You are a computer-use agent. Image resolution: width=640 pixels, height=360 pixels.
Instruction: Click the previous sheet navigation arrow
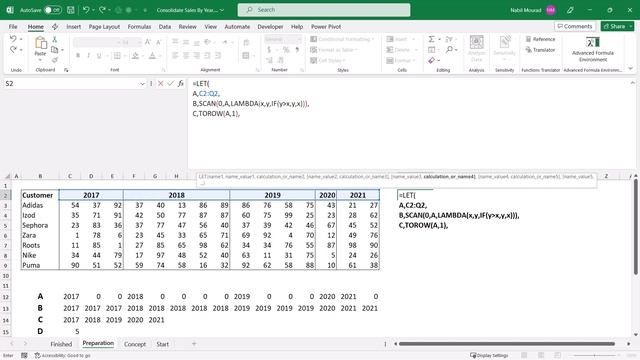click(x=12, y=344)
